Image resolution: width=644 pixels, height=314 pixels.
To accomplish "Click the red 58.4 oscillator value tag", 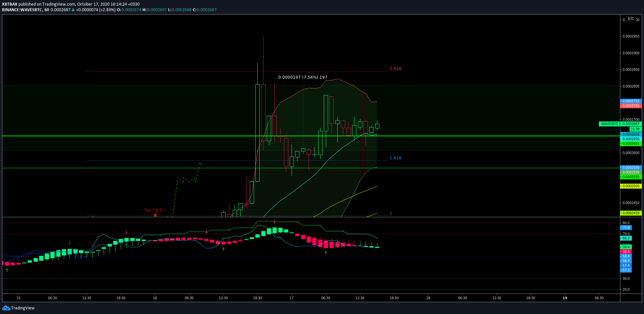I will click(x=626, y=251).
